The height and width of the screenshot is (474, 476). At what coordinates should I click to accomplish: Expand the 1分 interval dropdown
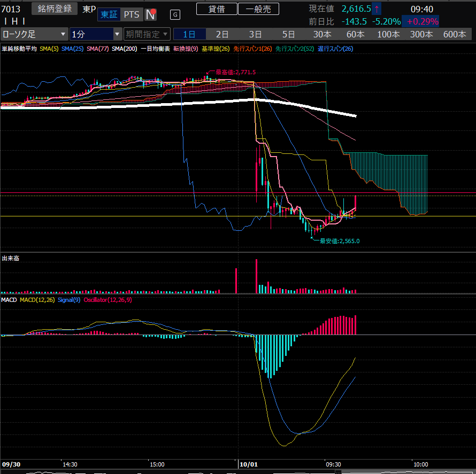point(96,34)
